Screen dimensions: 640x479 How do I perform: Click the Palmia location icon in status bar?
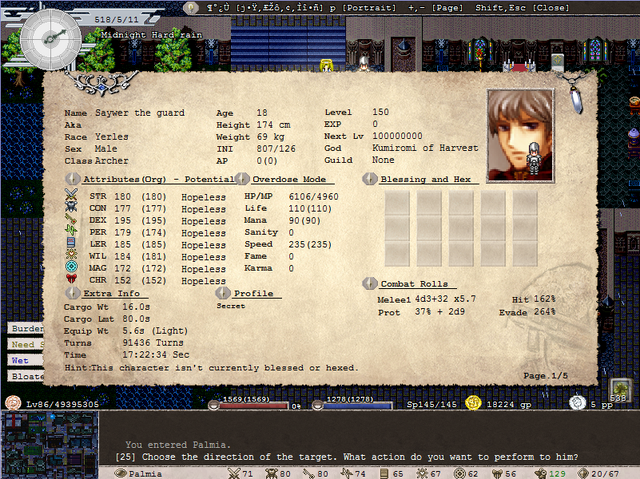point(120,473)
